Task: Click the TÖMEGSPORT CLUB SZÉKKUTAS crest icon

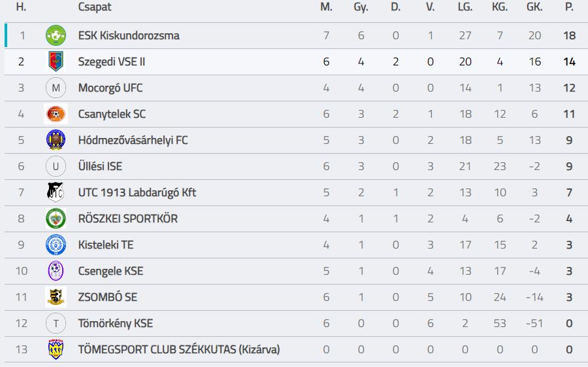Action: click(x=56, y=349)
